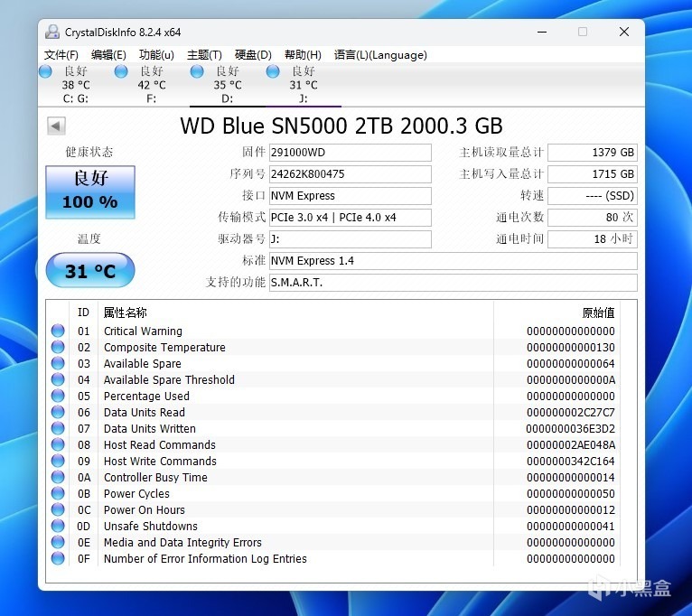Minimize the CrystalDiskInfo window
The width and height of the screenshot is (692, 616).
click(x=542, y=32)
